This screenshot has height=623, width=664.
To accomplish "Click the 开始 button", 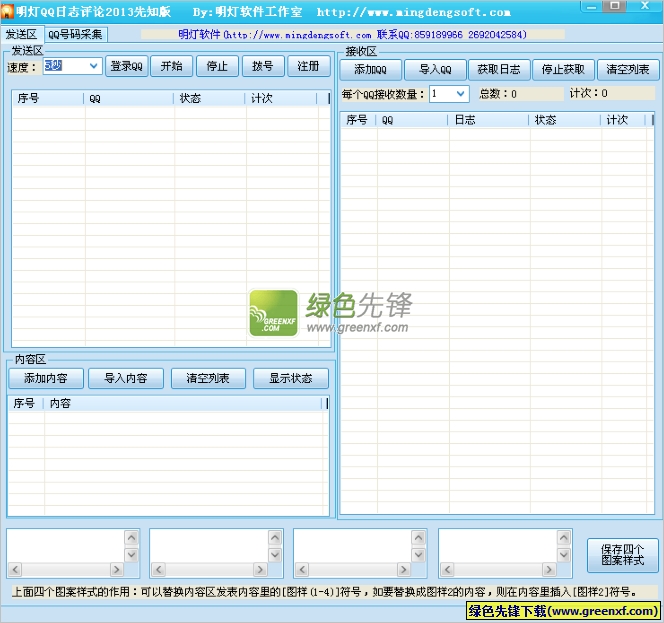I will pyautogui.click(x=171, y=66).
